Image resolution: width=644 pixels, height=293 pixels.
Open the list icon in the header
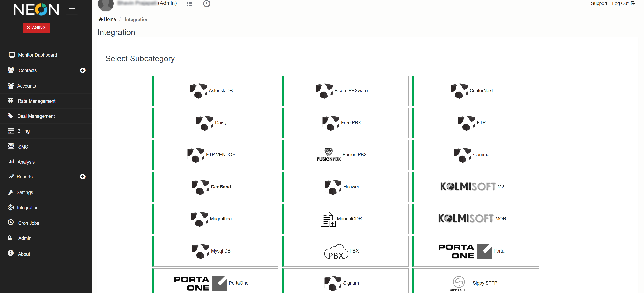[x=189, y=4]
